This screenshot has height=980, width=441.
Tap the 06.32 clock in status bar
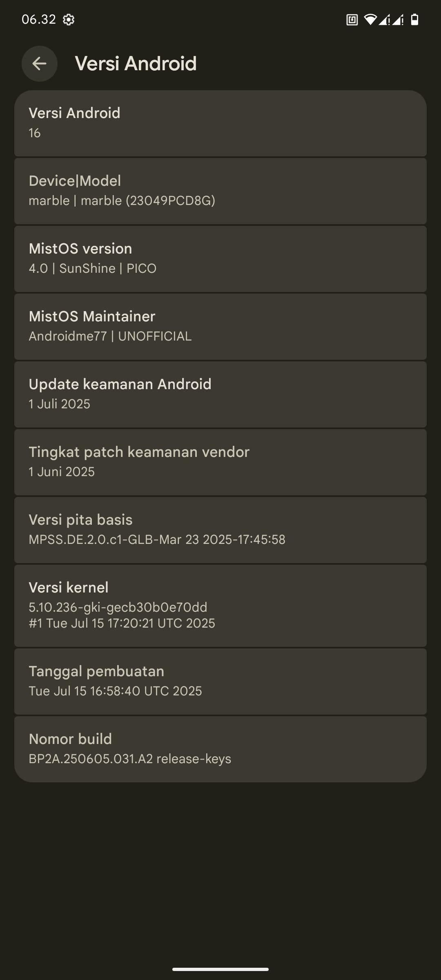(x=39, y=20)
